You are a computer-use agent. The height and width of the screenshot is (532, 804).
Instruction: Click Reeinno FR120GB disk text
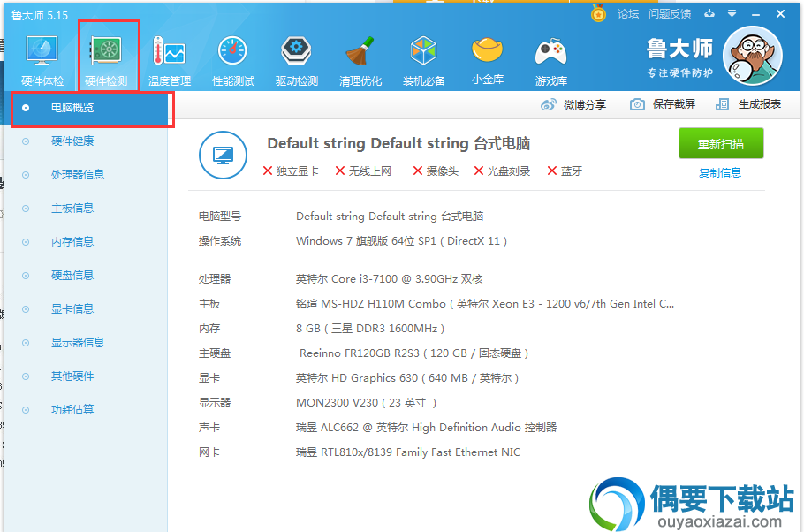click(413, 353)
